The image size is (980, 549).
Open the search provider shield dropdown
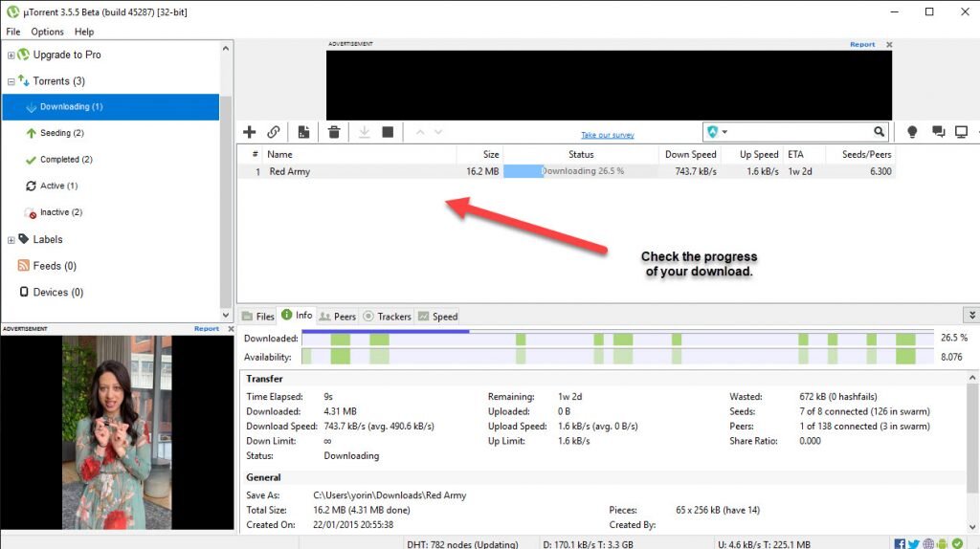click(717, 132)
